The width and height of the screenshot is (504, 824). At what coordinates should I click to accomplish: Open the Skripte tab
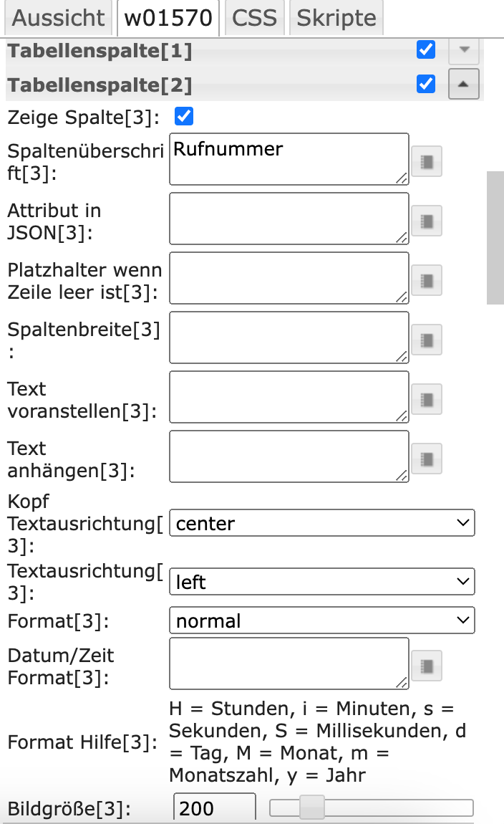pos(336,18)
